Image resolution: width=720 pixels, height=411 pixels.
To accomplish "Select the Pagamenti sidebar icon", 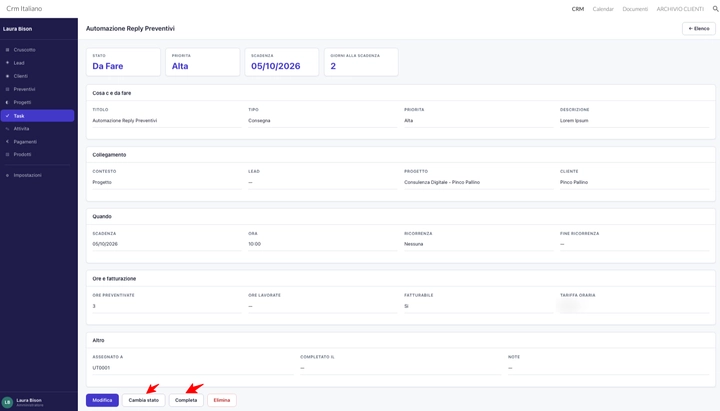I will point(7,141).
